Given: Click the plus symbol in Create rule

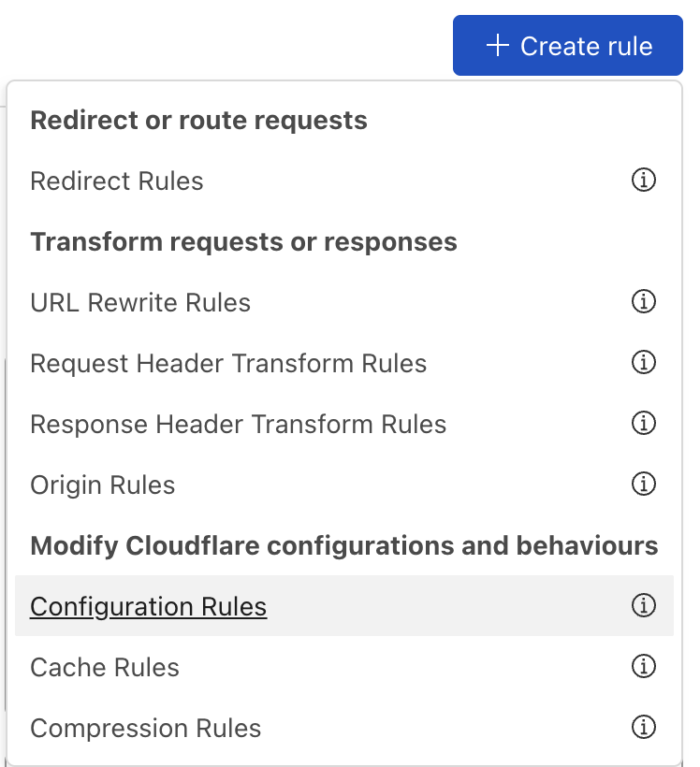Looking at the screenshot, I should [497, 45].
